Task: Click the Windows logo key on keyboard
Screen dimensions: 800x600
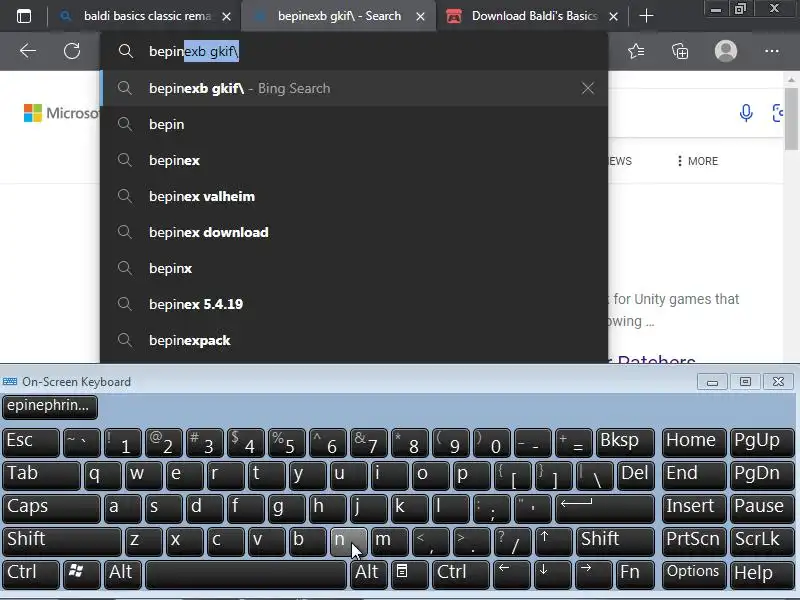Action: click(x=81, y=573)
